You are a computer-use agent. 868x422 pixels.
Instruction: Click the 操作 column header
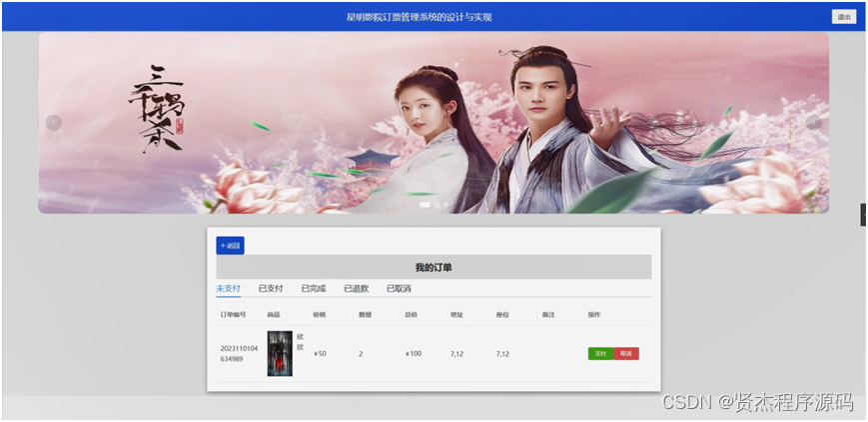point(594,314)
